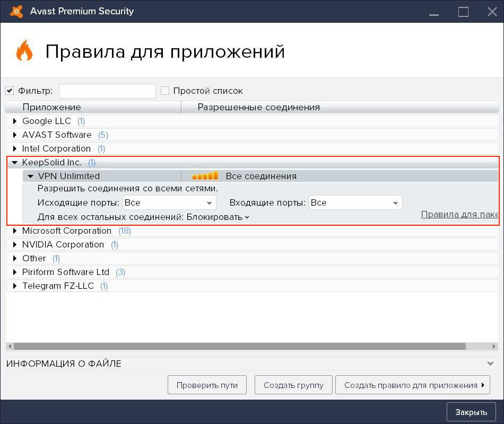Expand the Intel Corporation group

click(x=15, y=149)
